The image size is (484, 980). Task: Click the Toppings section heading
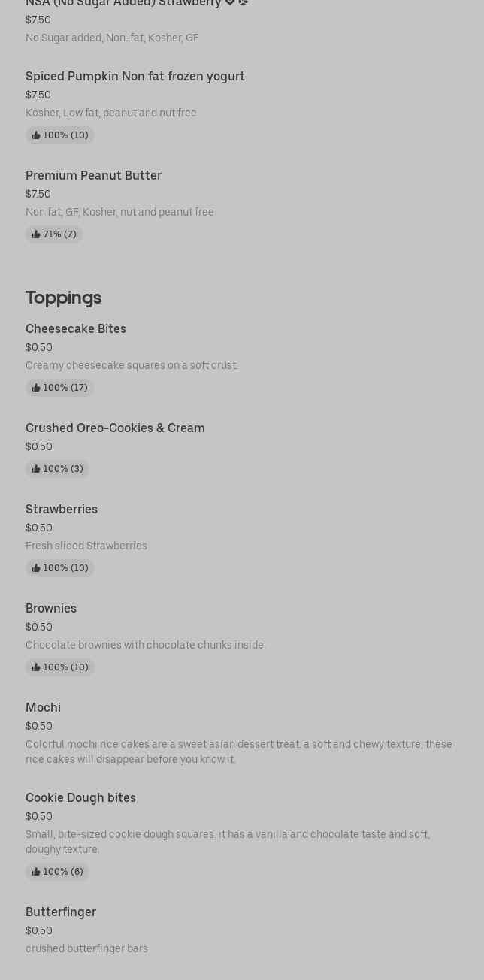63,297
